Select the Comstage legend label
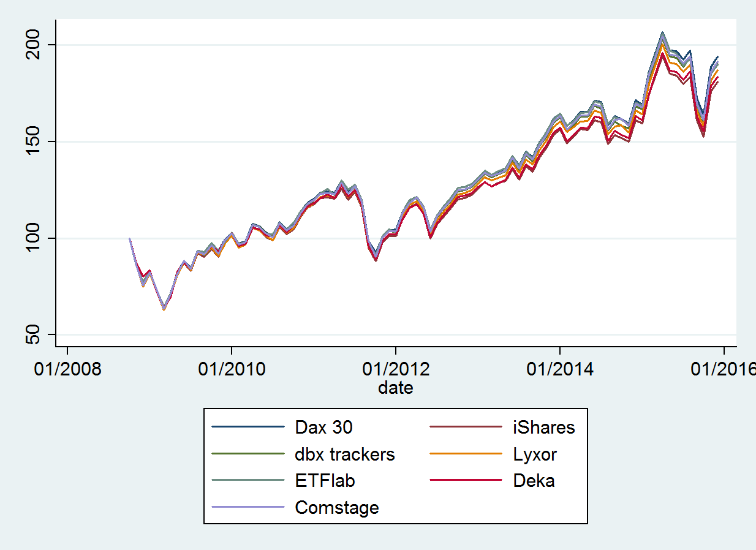The width and height of the screenshot is (756, 550). pyautogui.click(x=337, y=508)
